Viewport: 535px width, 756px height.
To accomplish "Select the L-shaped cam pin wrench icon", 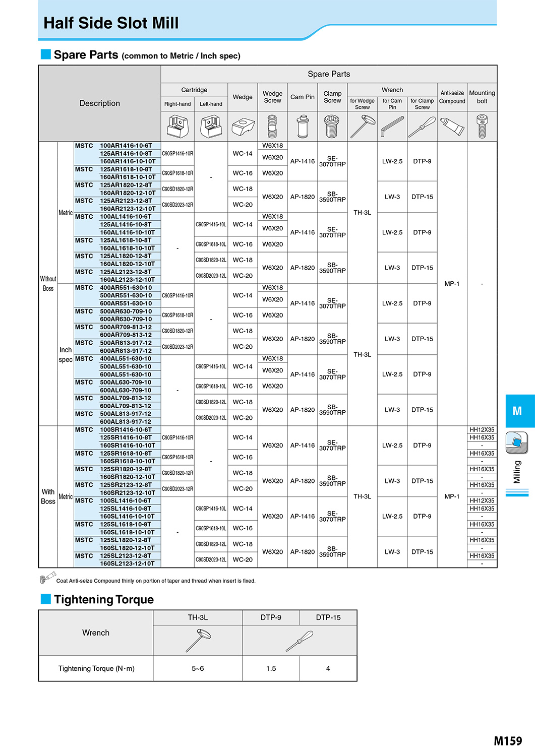I will pyautogui.click(x=392, y=126).
